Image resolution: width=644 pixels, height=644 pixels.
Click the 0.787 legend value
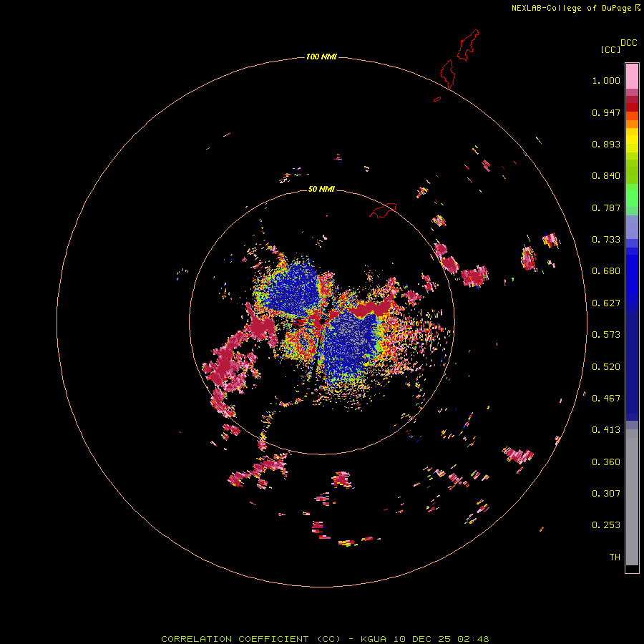(606, 208)
